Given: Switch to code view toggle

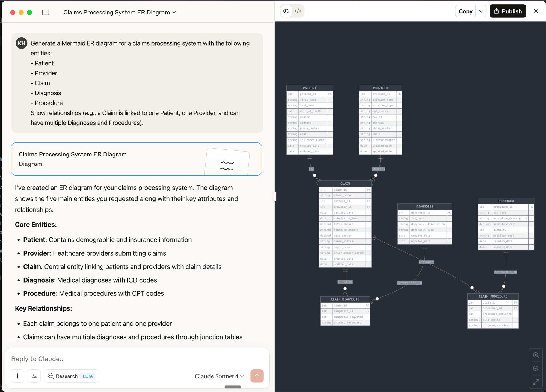Looking at the screenshot, I should [x=298, y=11].
